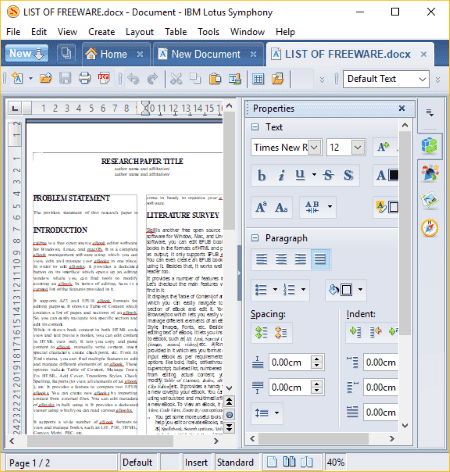Viewport: 450px width, 472px height.
Task: Center align the paragraph
Action: [281, 259]
